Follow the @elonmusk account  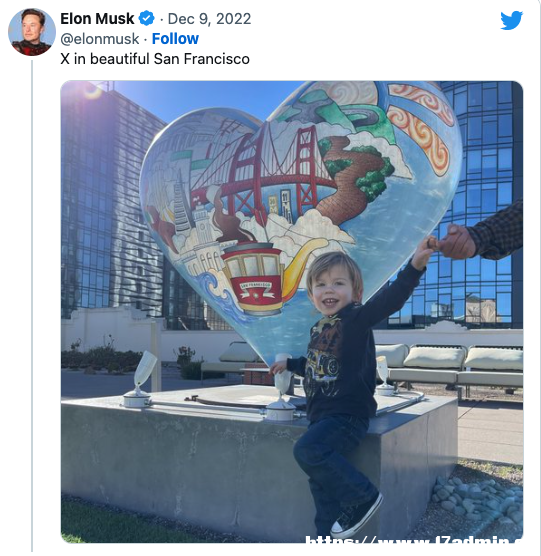(x=175, y=39)
